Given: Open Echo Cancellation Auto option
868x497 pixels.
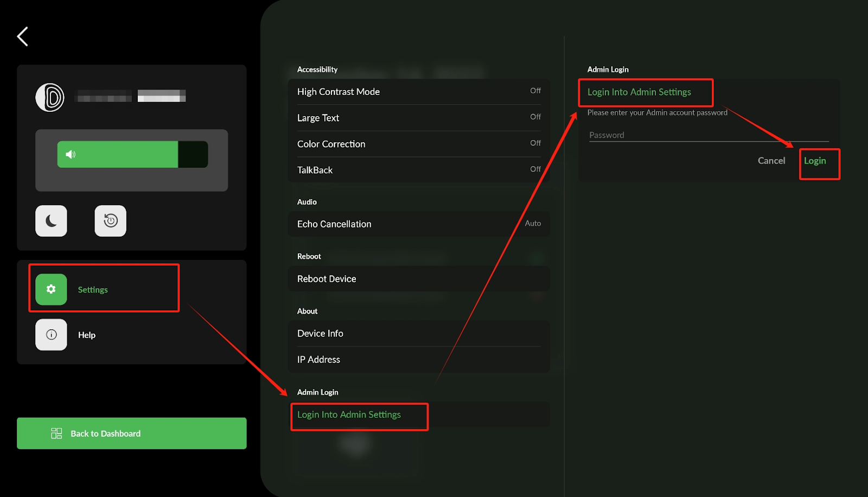Looking at the screenshot, I should 418,224.
